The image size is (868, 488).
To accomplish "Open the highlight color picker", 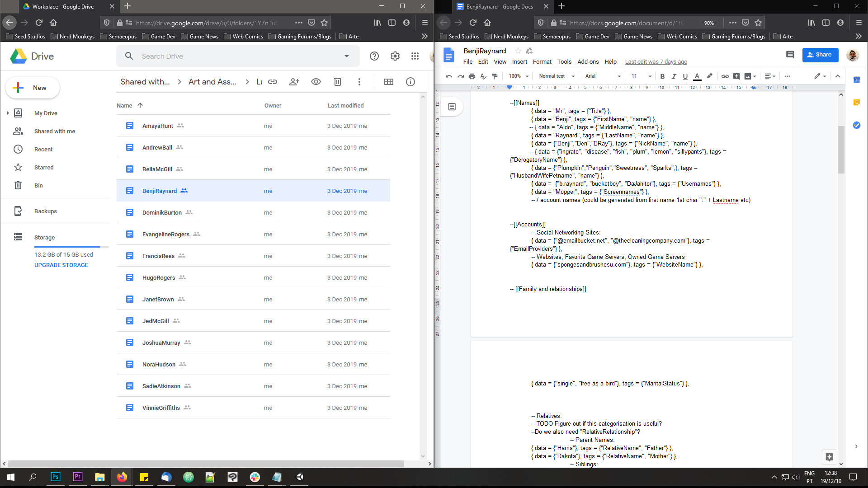I will point(709,76).
